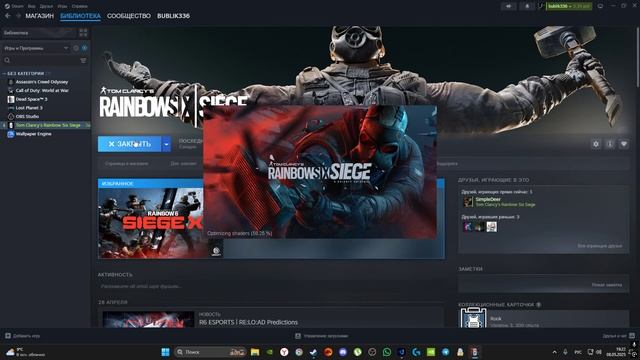640x360 pixels.
Task: Open downloads management in bottom bar
Action: pyautogui.click(x=322, y=336)
